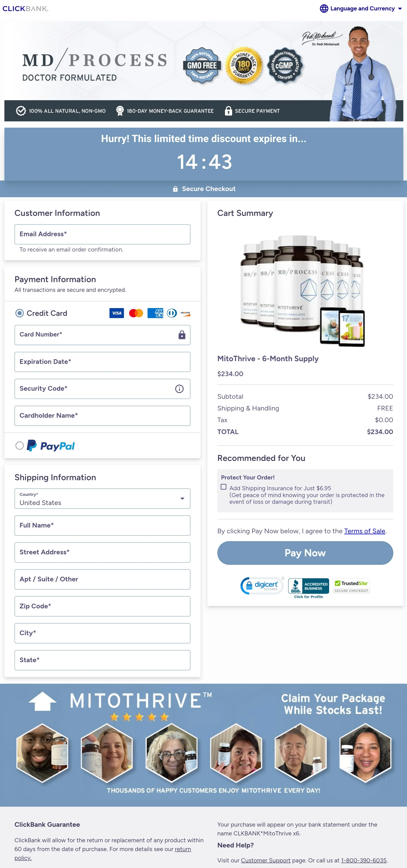Enter email address in the input field
The width and height of the screenshot is (407, 868).
coord(102,234)
